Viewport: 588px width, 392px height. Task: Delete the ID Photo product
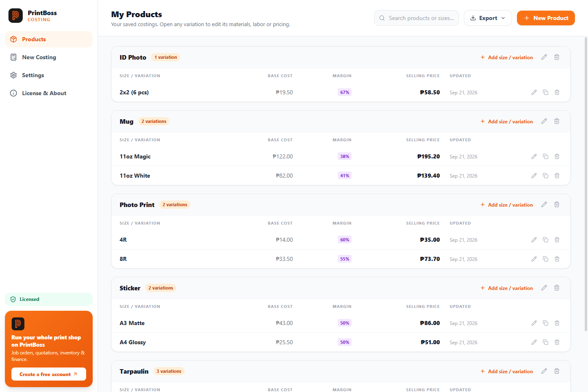557,57
